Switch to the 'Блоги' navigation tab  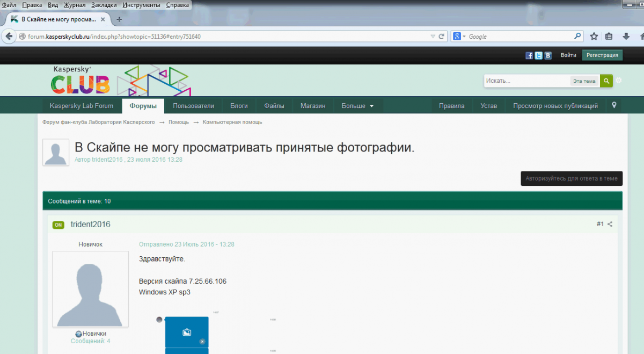[239, 106]
